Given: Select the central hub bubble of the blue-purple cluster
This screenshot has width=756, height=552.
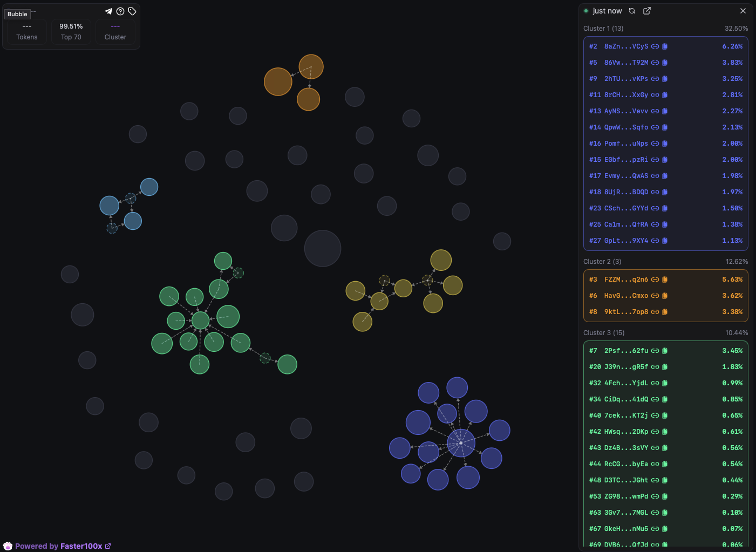Looking at the screenshot, I should tap(461, 443).
